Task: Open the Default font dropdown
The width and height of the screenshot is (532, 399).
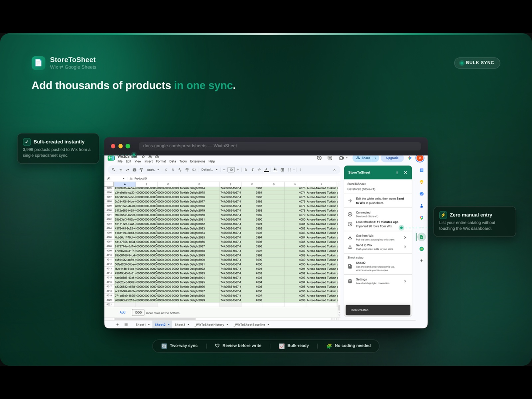Action: click(x=209, y=170)
